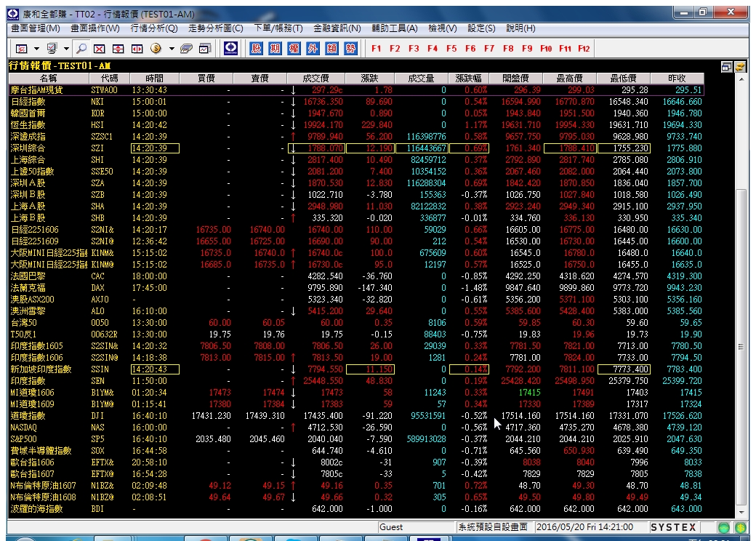Open the 下單/帳務(T) menu

click(278, 28)
